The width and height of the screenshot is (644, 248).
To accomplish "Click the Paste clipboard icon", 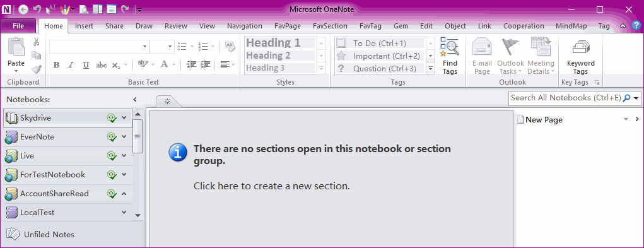I will coord(16,47).
